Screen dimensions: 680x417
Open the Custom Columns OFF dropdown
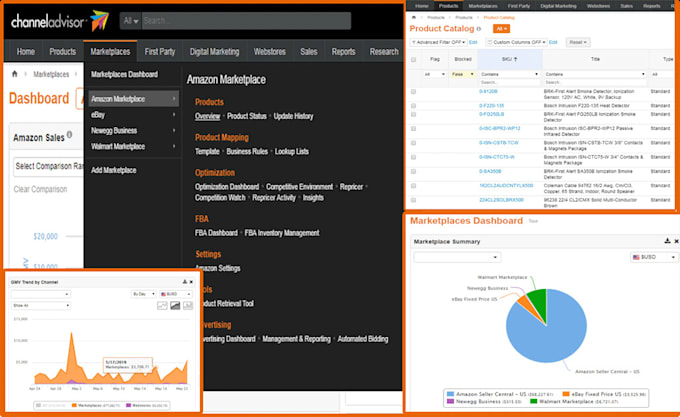point(516,42)
